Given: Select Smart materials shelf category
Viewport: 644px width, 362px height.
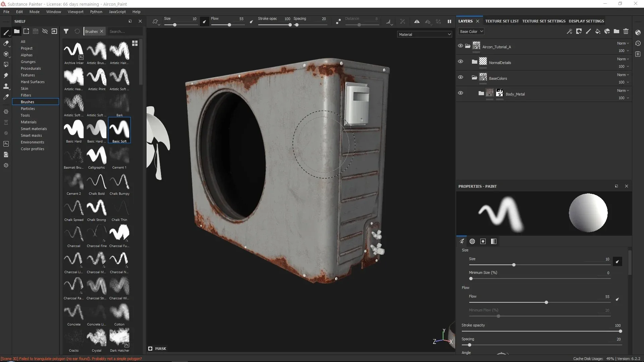Looking at the screenshot, I should (x=34, y=129).
